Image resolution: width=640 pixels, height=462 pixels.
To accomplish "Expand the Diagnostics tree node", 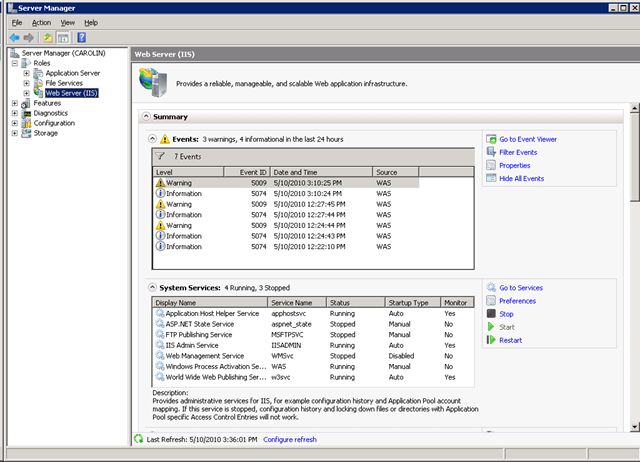I will pos(15,113).
